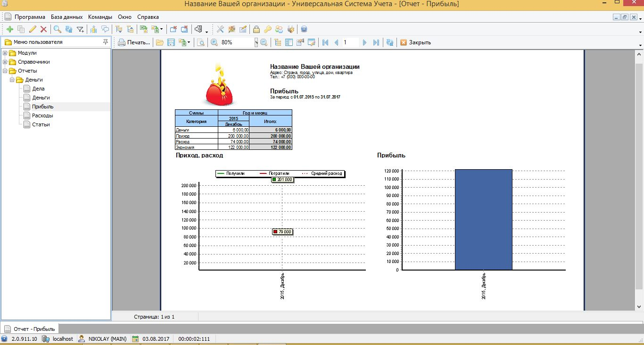Viewport: 644px width, 345px height.
Task: Go to next report page
Action: click(364, 42)
